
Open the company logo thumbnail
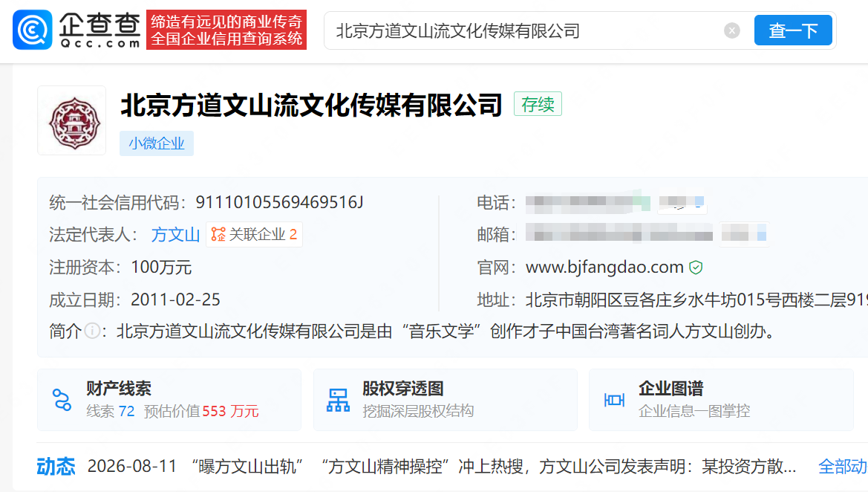pyautogui.click(x=72, y=120)
